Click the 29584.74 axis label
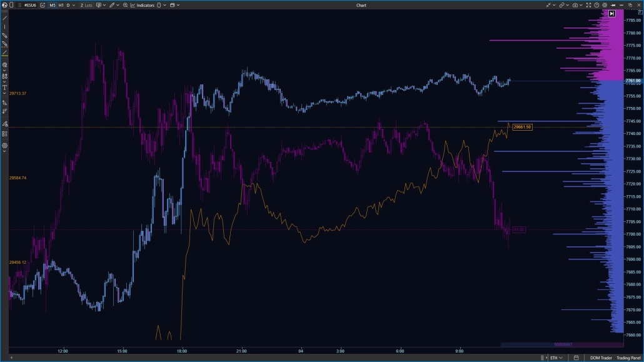 [18, 178]
